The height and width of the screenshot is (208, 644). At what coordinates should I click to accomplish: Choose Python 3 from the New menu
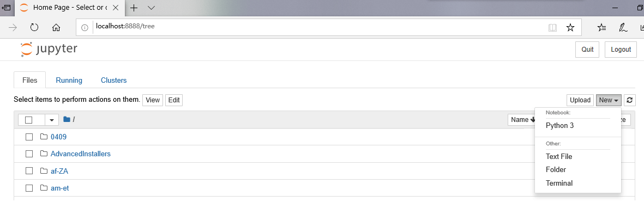point(560,126)
